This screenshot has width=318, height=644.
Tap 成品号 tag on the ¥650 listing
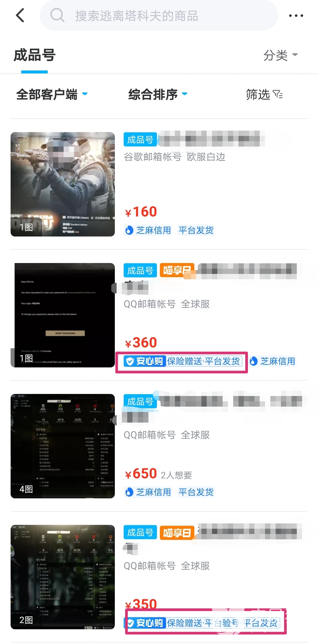140,401
